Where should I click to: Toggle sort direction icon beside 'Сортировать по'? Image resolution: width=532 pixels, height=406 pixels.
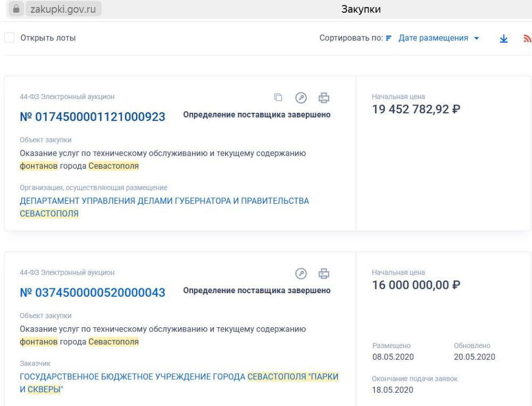tap(388, 38)
